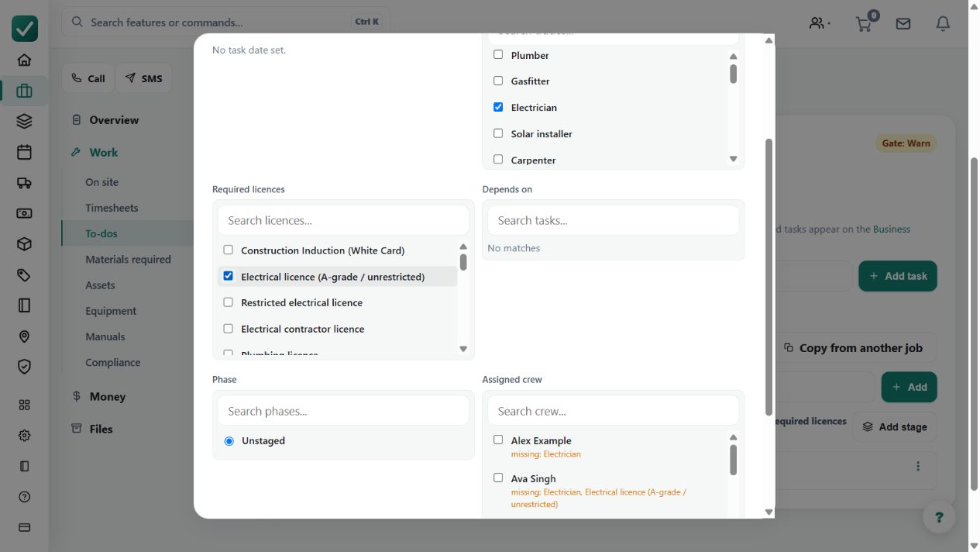Image resolution: width=980 pixels, height=552 pixels.
Task: Open the notifications bell icon
Action: 943,24
